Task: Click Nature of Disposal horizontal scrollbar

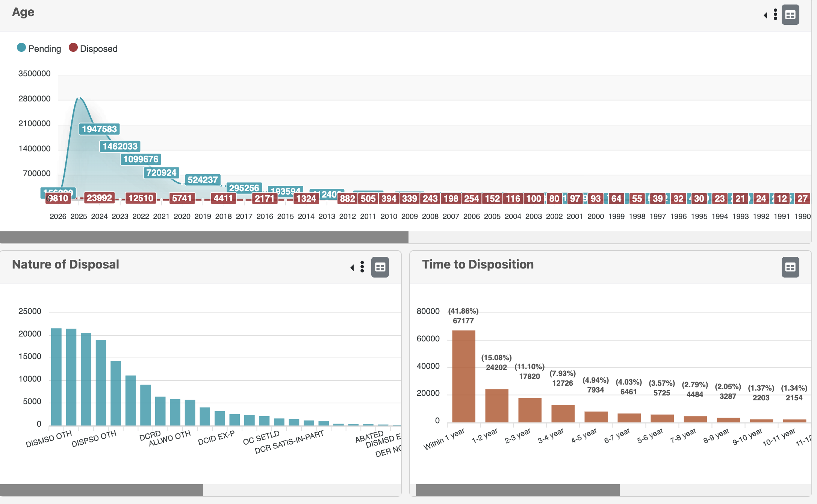Action: [101, 490]
